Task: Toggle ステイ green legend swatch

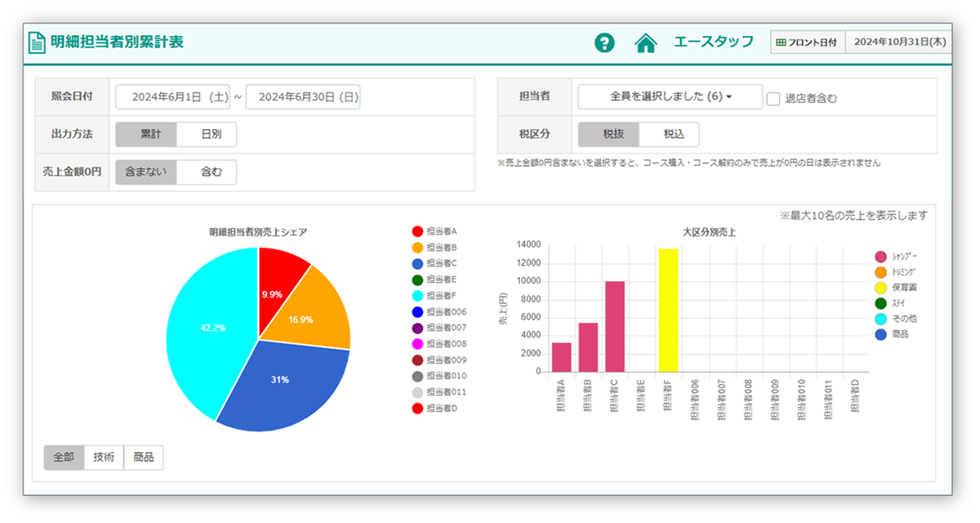Action: coord(880,303)
